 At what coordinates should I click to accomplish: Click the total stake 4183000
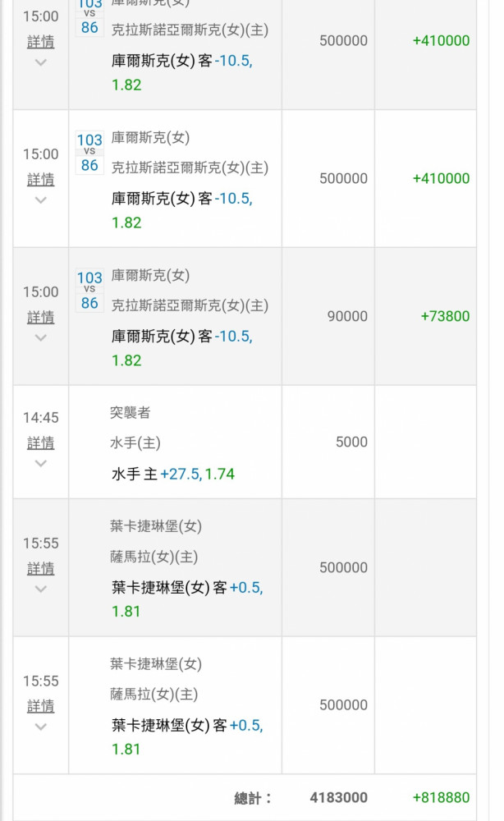[339, 797]
